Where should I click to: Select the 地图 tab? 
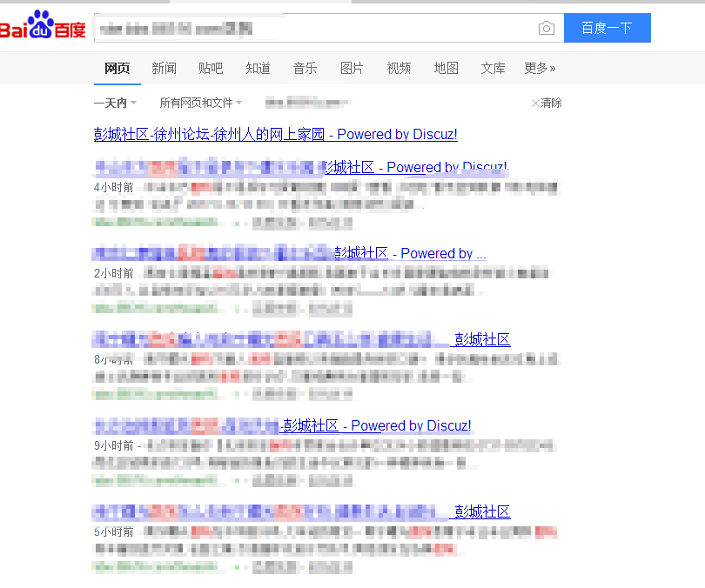point(446,68)
